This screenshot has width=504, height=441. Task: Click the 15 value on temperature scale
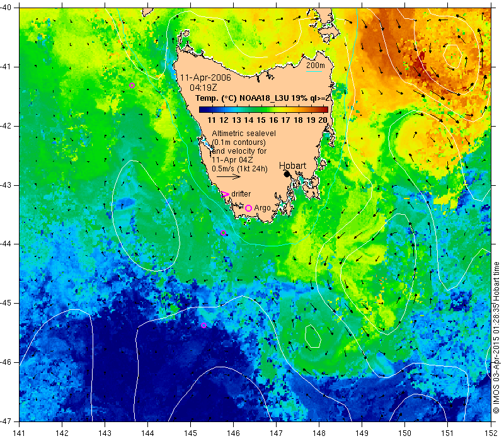(261, 120)
